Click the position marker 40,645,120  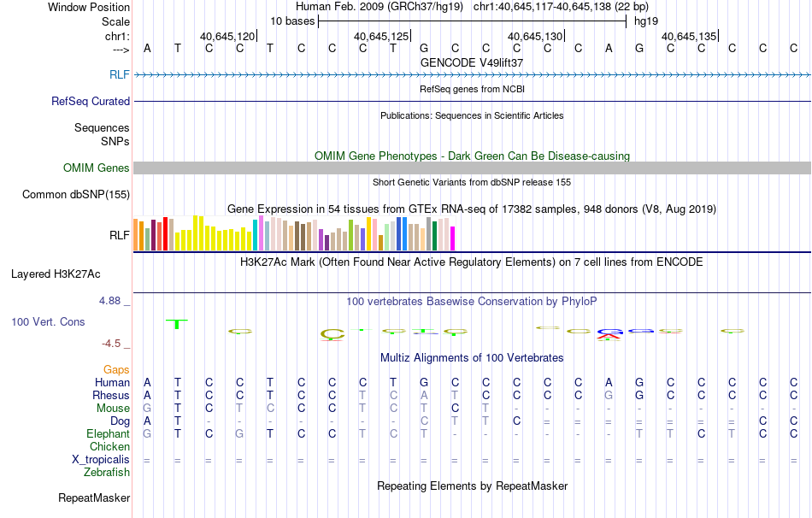click(x=227, y=36)
